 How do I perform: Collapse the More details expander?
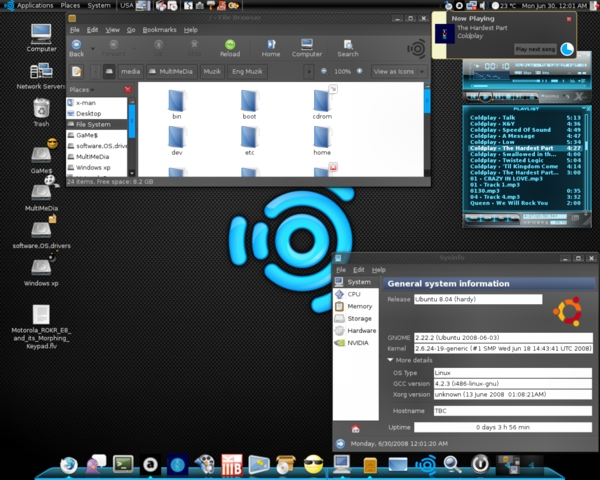[x=410, y=360]
